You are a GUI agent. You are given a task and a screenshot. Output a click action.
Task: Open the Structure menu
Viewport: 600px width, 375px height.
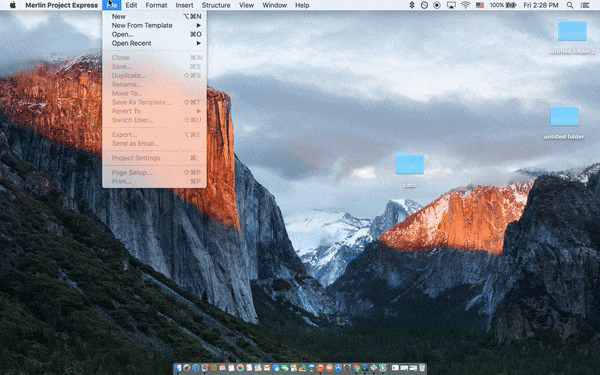click(x=216, y=5)
